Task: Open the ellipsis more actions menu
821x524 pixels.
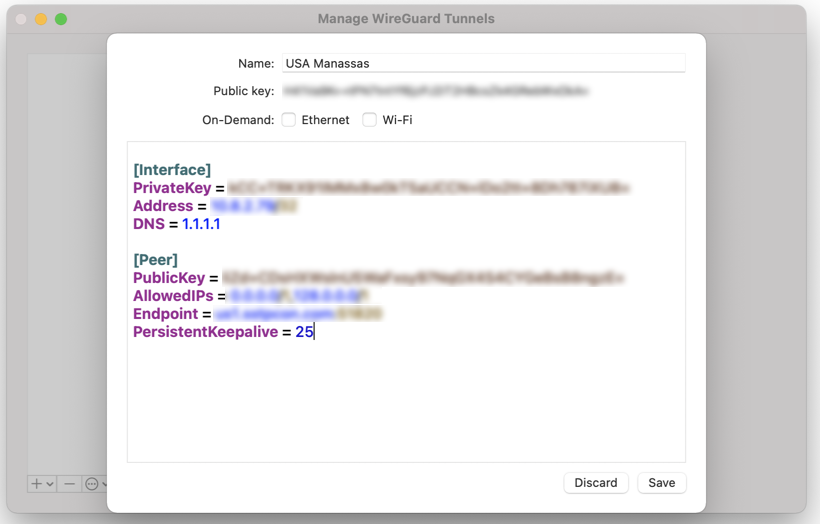Action: point(92,484)
